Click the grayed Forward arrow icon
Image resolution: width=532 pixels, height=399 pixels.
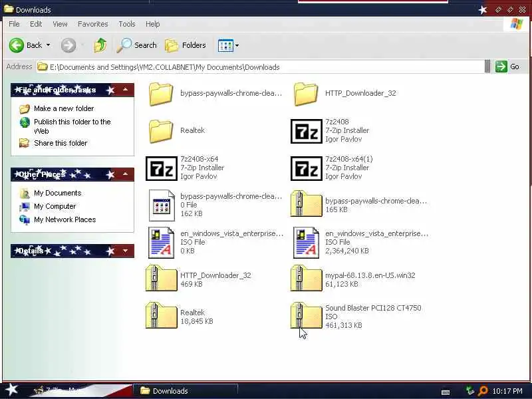(x=68, y=45)
